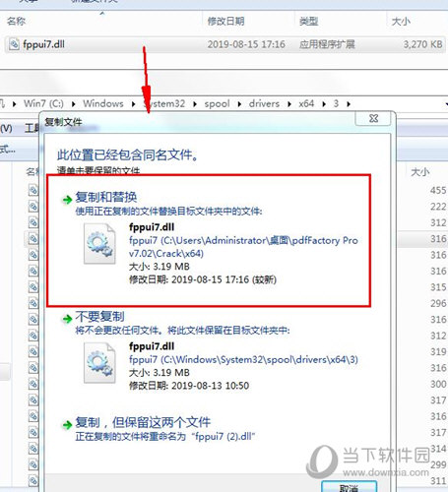
Task: Select fppui7.dll in the top Explorer window
Action: 224,44
